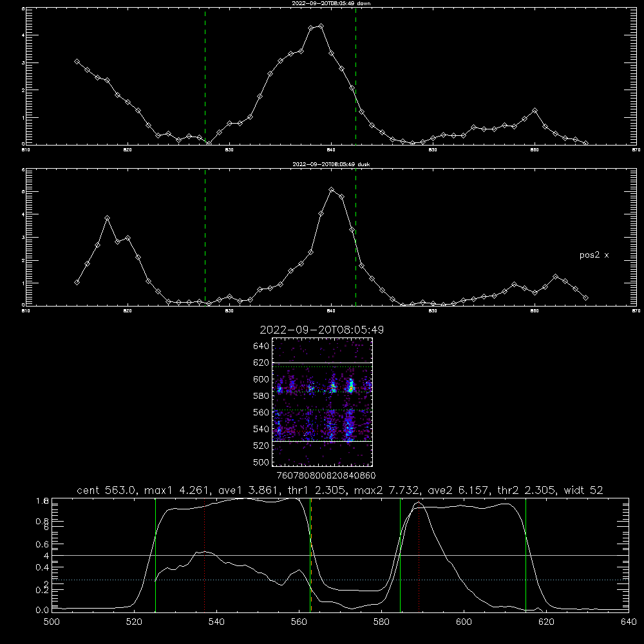644x644 pixels.
Task: Click y-axis label 600 beside spectral image
Action: tap(261, 379)
